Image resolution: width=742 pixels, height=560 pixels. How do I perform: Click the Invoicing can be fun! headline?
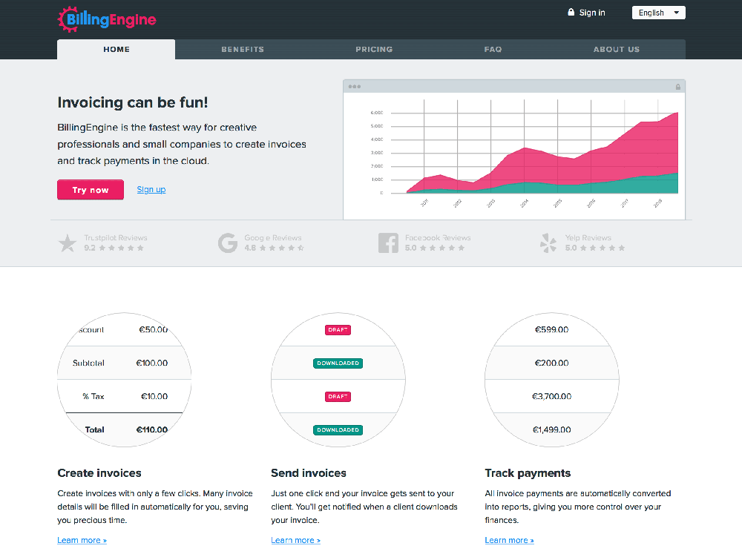[x=133, y=102]
